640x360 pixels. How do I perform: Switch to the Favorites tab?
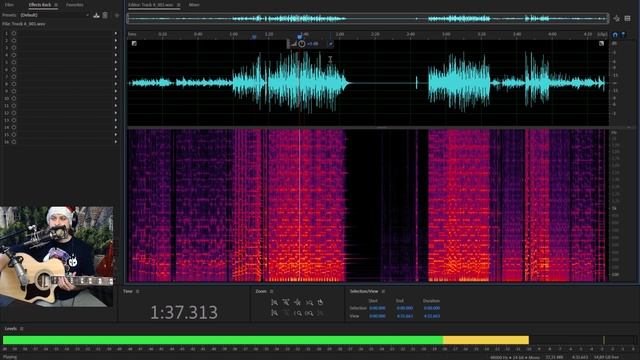(75, 5)
